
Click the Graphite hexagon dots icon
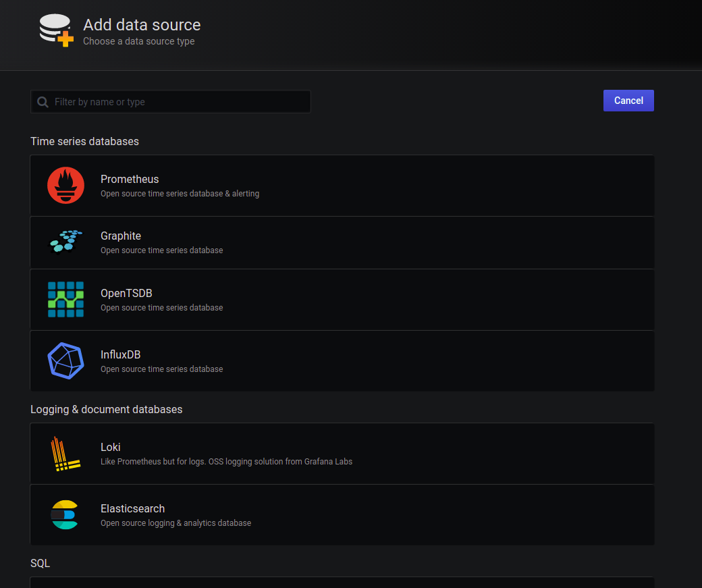pyautogui.click(x=66, y=242)
